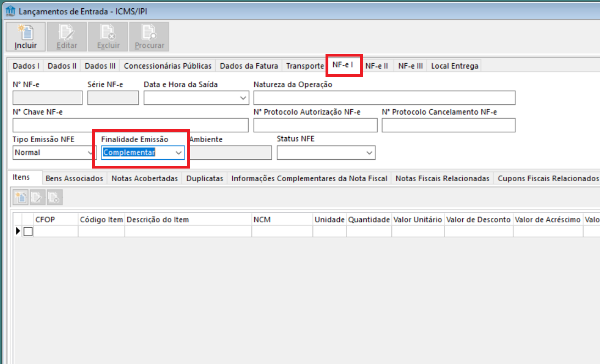This screenshot has width=600, height=364.
Task: Click the empty CFOP cell in first row
Action: [x=56, y=231]
